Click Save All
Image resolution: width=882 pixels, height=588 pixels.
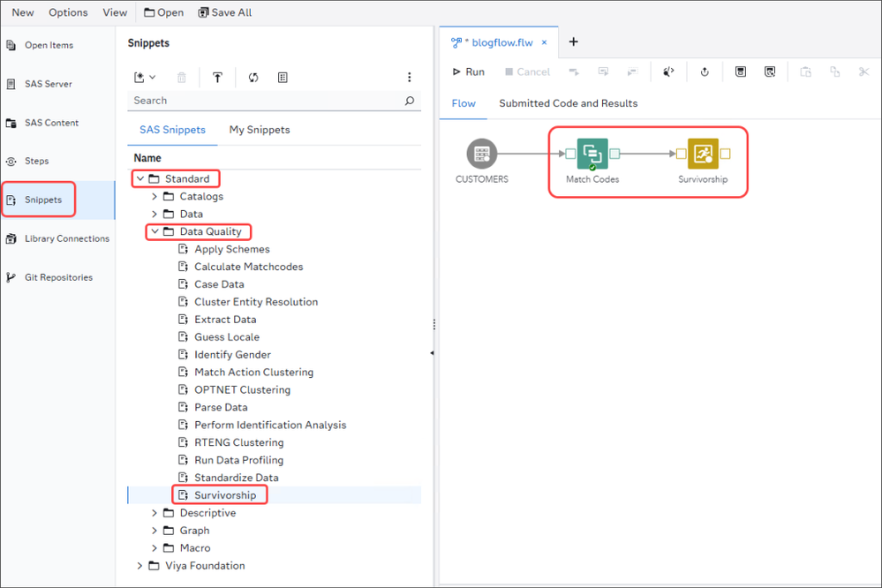(x=225, y=12)
